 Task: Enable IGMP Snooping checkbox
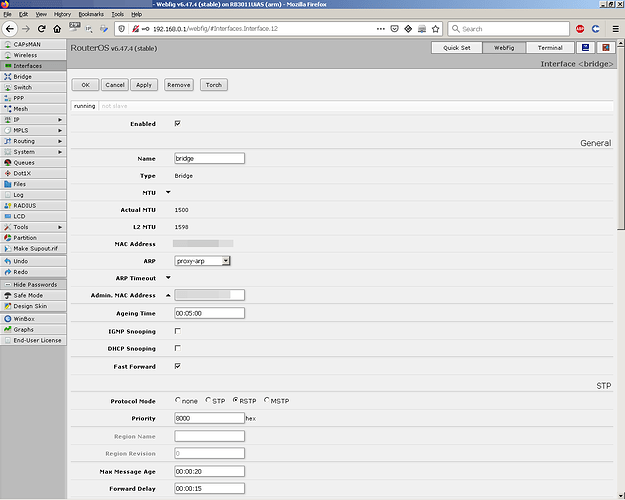(x=178, y=331)
